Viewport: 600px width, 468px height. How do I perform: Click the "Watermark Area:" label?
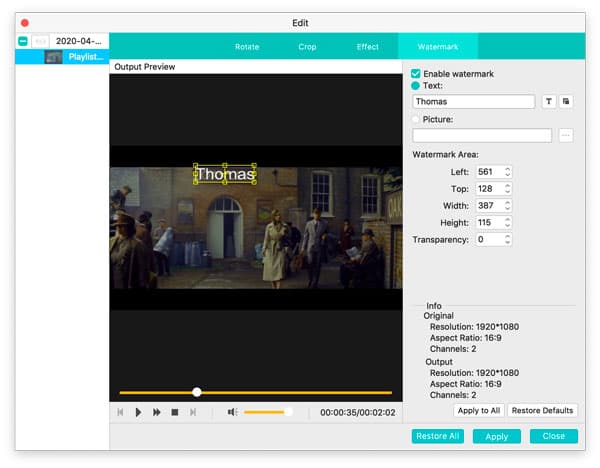(445, 155)
